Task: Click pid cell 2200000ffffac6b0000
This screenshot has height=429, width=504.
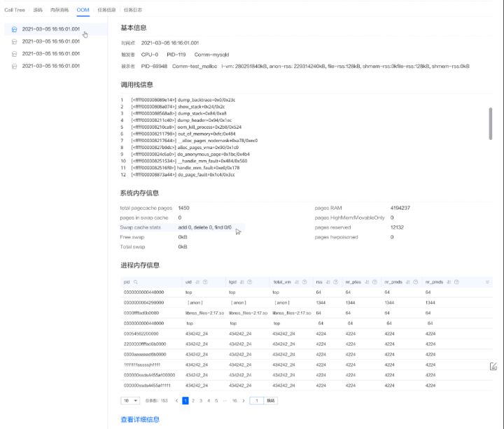Action: click(145, 344)
